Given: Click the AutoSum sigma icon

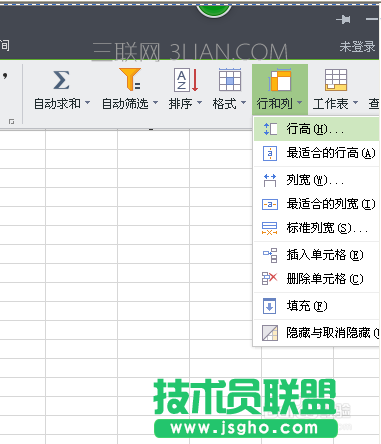Looking at the screenshot, I should click(61, 80).
